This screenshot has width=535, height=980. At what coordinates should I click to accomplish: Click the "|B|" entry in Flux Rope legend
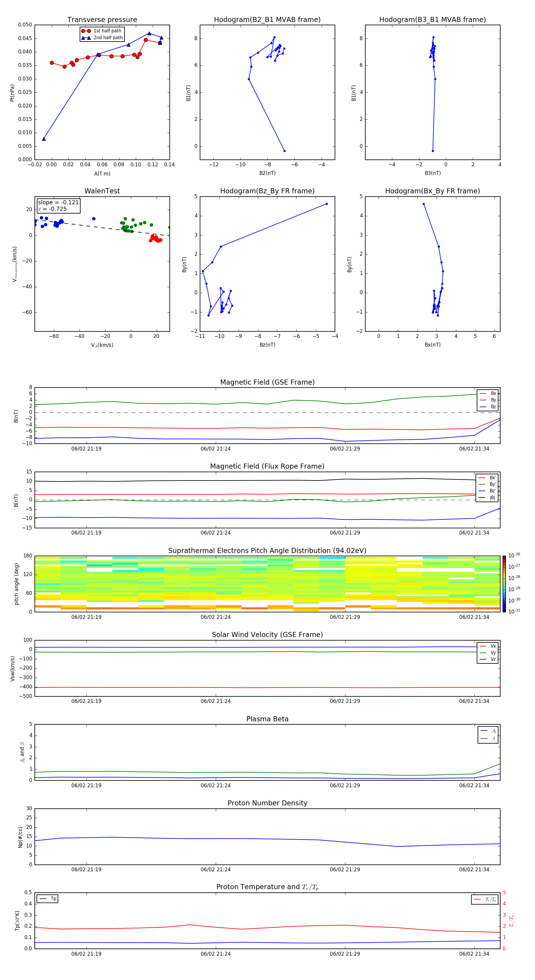point(487,498)
